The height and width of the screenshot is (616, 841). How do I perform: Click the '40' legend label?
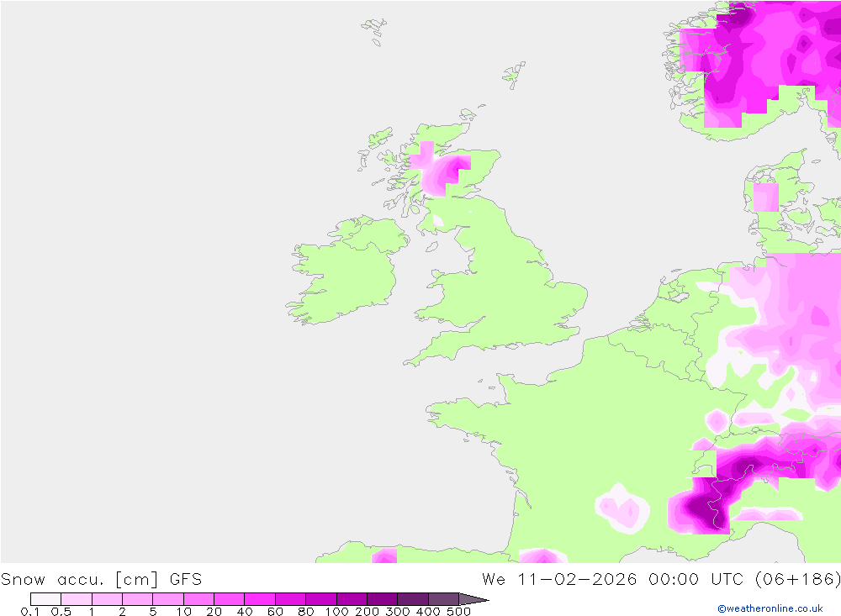click(x=245, y=611)
